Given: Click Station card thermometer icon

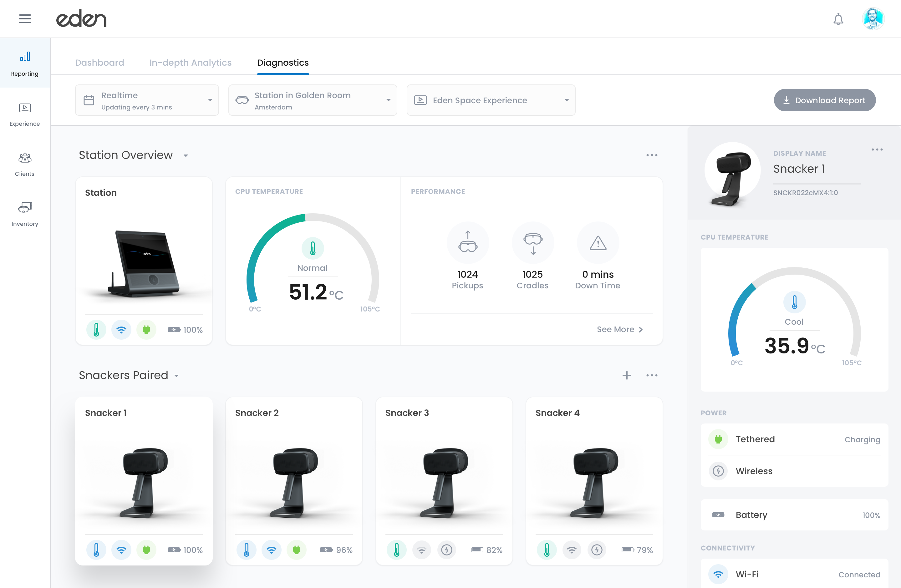Looking at the screenshot, I should pos(96,330).
